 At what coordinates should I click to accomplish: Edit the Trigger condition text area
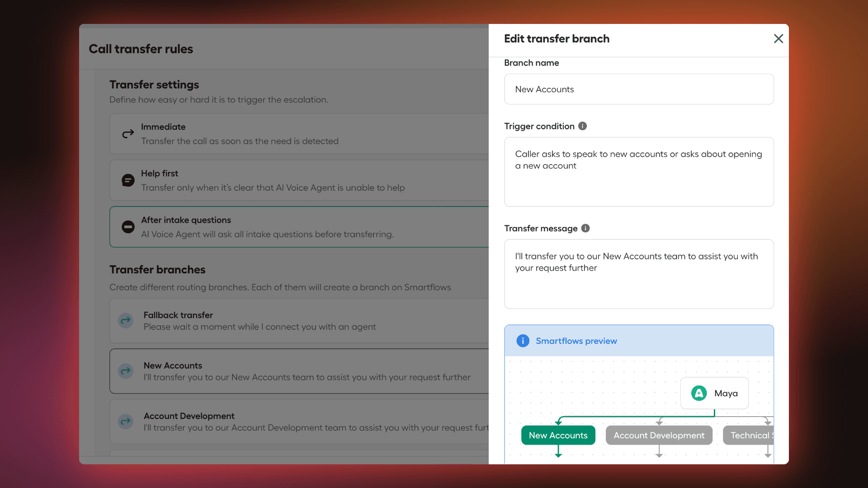(639, 172)
